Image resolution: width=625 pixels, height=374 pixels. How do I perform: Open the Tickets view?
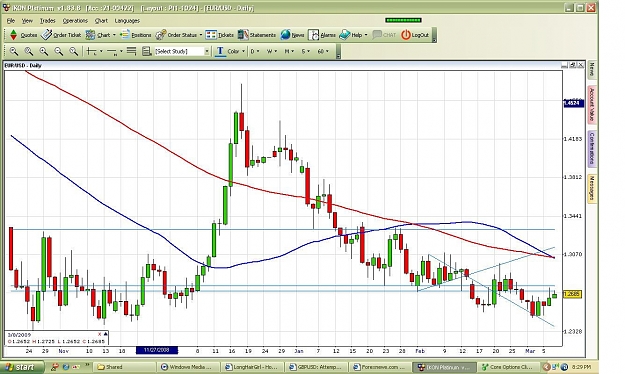(220, 35)
